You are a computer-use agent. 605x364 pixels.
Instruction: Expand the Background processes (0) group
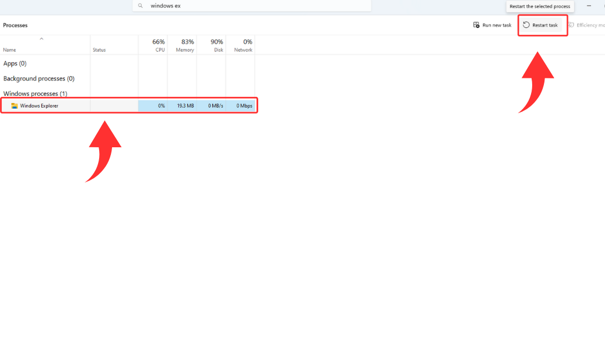[x=39, y=79]
